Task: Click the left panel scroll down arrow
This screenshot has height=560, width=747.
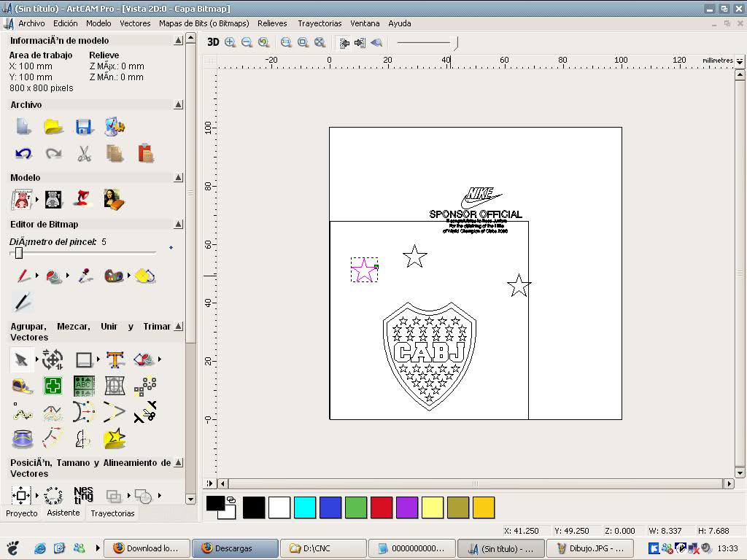Action: pos(190,499)
